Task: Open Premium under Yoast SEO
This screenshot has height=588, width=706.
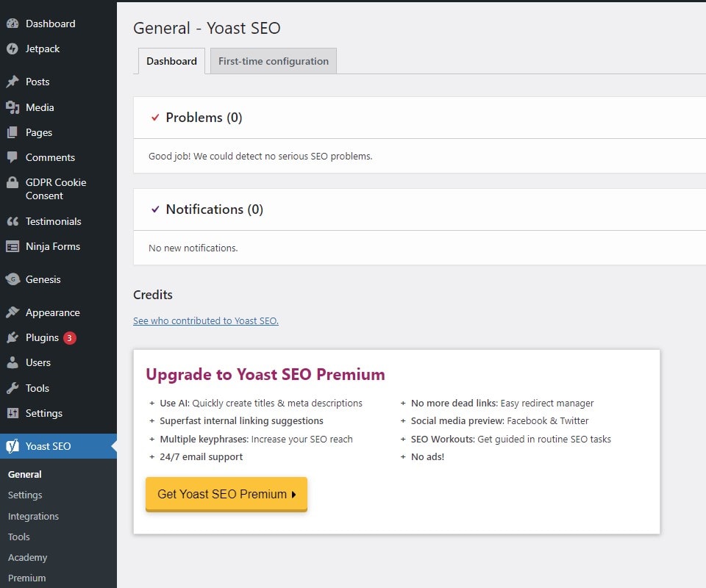Action: coord(26,578)
